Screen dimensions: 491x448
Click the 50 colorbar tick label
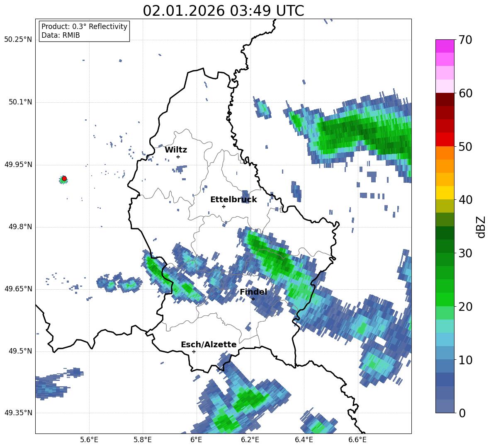[x=465, y=146]
